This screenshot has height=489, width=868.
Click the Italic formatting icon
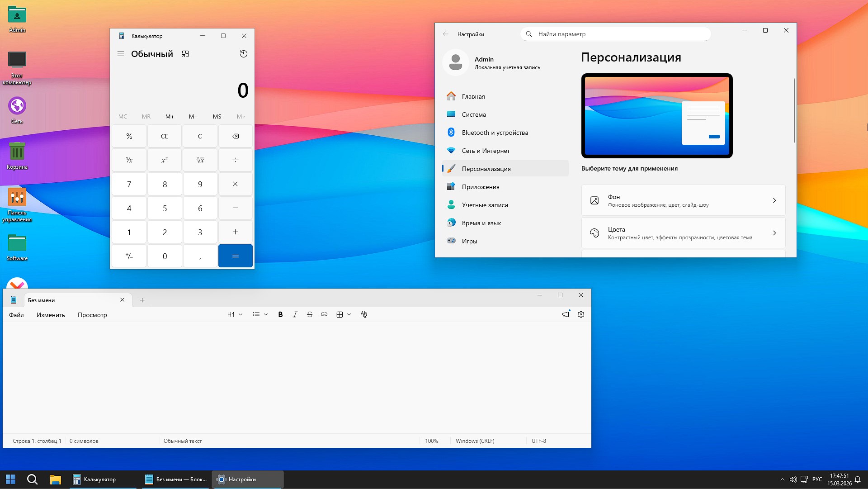click(295, 314)
